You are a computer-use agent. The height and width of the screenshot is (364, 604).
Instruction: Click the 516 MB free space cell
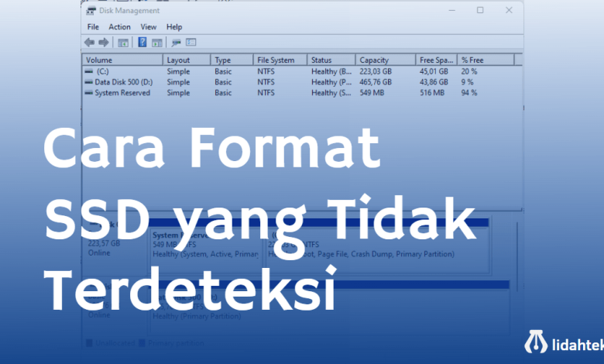[432, 93]
